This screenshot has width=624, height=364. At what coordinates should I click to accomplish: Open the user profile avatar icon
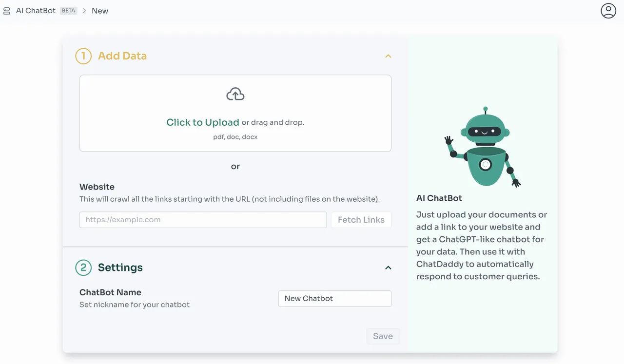click(608, 11)
